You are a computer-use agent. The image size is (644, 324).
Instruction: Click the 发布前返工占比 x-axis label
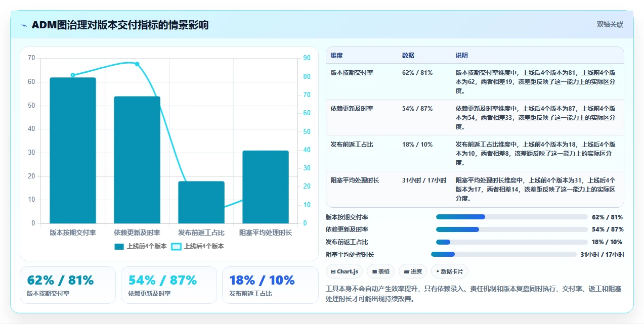coord(201,233)
